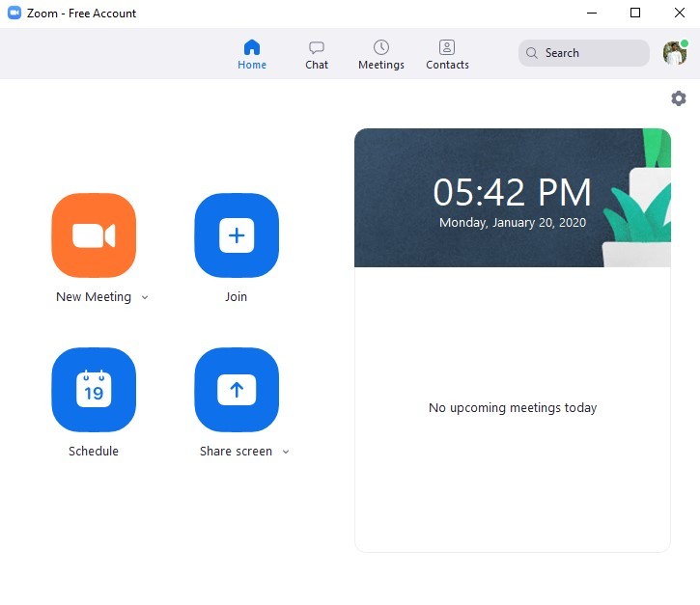Go to the Meetings tab
Screen dimensions: 700x605
(x=381, y=54)
